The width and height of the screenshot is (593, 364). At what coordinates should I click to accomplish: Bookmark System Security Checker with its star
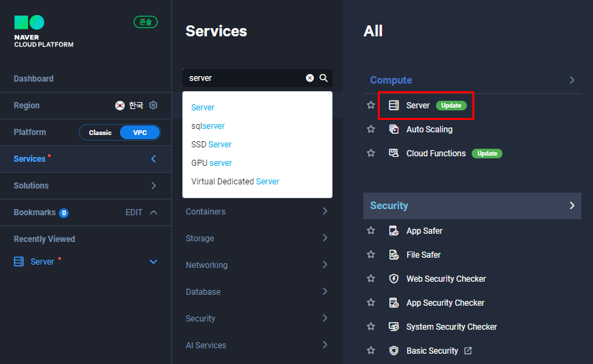(371, 326)
